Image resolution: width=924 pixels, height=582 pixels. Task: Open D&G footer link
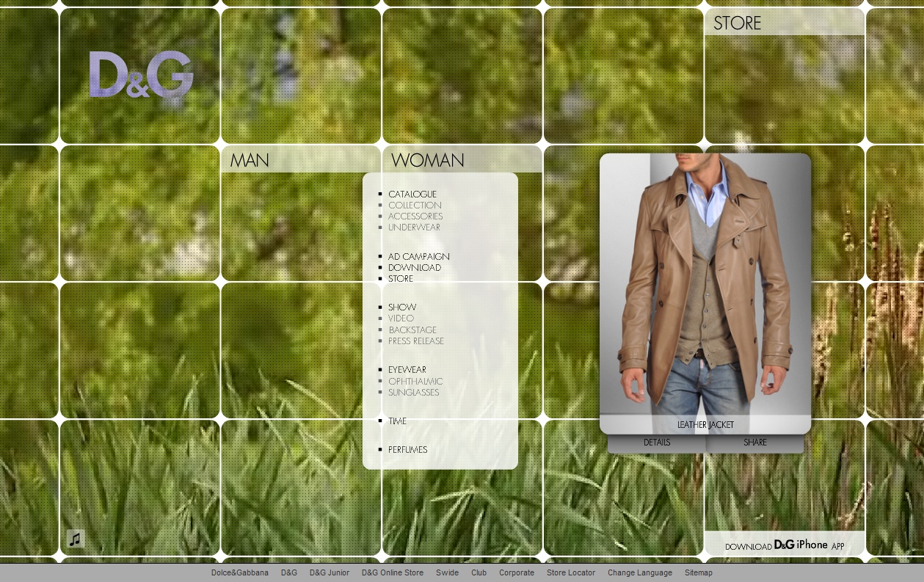(289, 573)
